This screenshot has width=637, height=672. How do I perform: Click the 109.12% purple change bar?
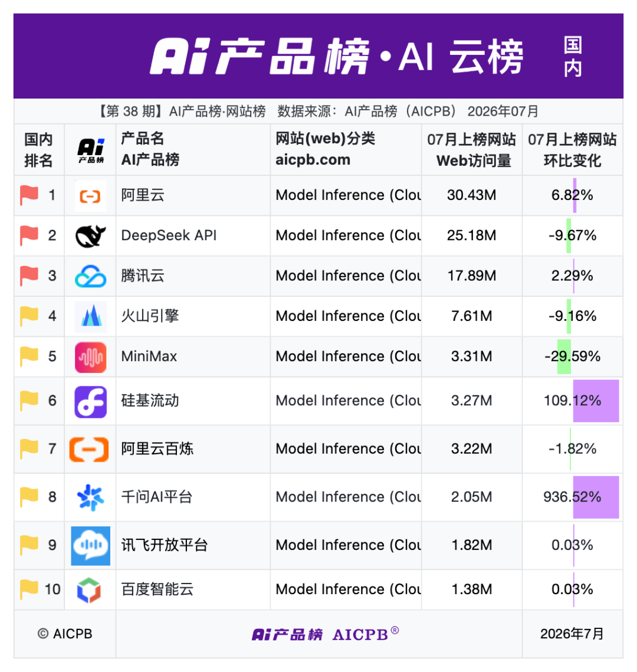pos(596,401)
